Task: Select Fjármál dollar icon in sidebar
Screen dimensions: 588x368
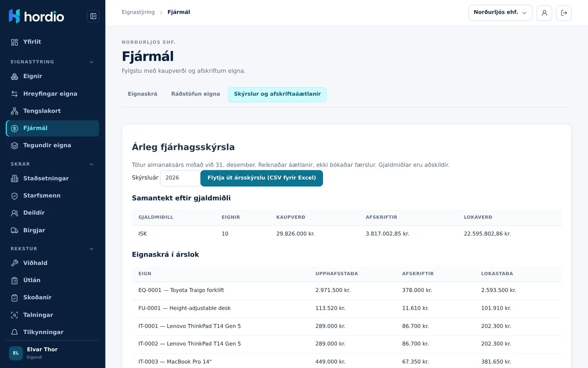Action: 15,128
